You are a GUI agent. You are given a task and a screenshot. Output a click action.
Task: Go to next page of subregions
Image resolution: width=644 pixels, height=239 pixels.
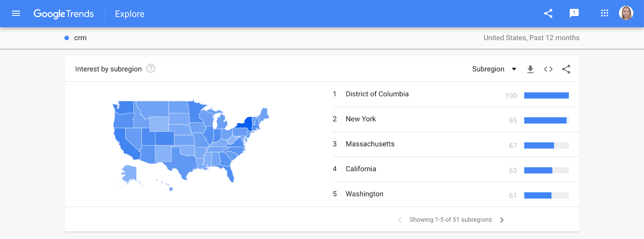(502, 220)
